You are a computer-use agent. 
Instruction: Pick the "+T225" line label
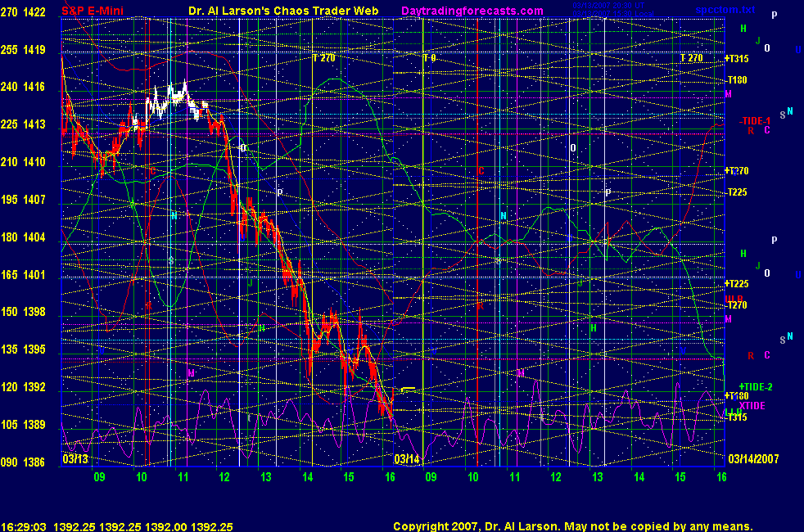[736, 283]
